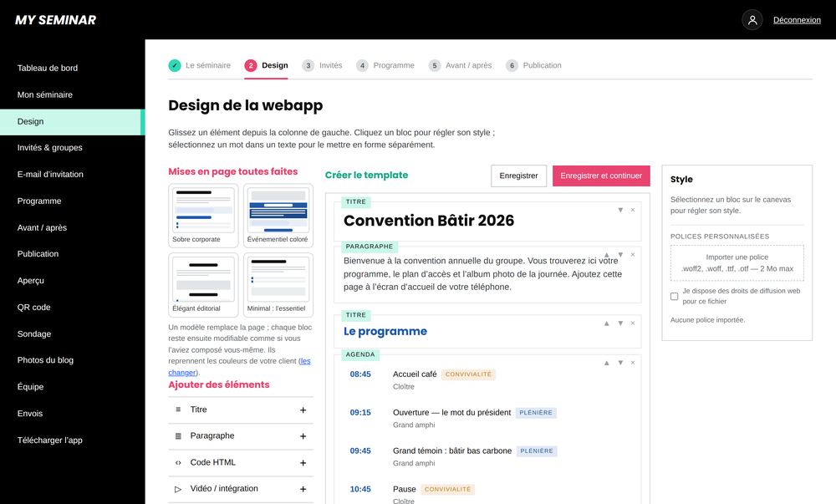The height and width of the screenshot is (504, 836).
Task: Click step number 5 badge for Avant / après
Action: [x=435, y=65]
